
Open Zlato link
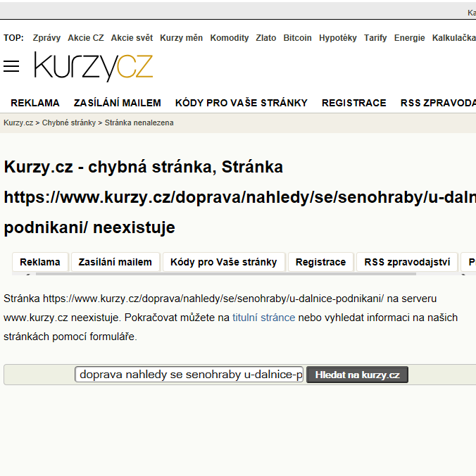tap(266, 38)
